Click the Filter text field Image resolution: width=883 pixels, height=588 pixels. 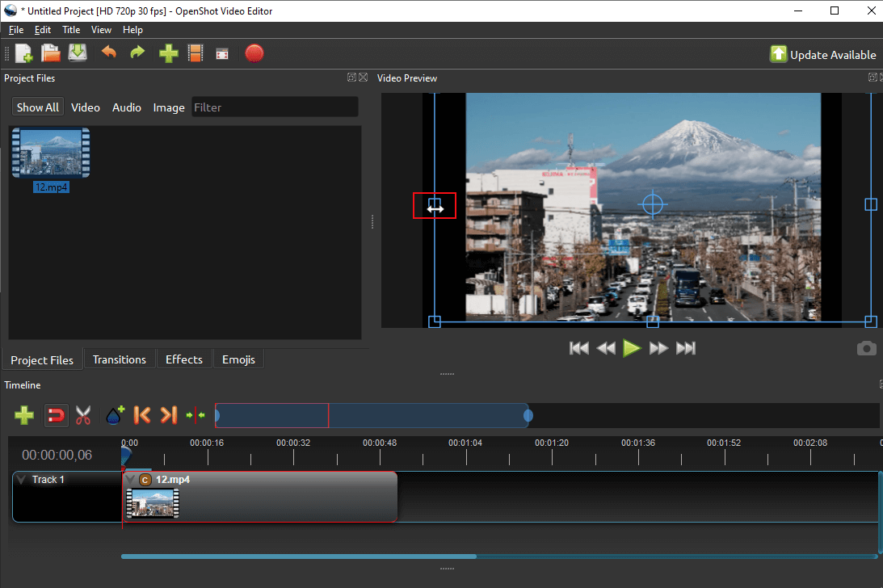275,107
